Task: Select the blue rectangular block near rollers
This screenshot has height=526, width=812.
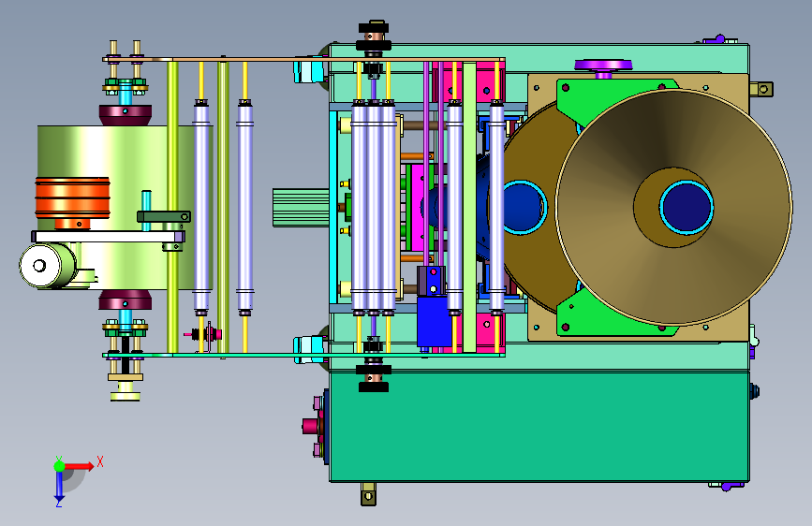Action: 434,321
